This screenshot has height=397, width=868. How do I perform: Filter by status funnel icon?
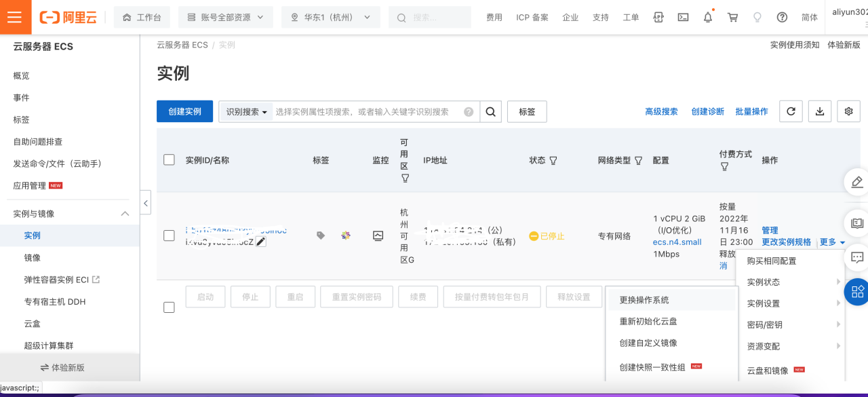point(553,161)
